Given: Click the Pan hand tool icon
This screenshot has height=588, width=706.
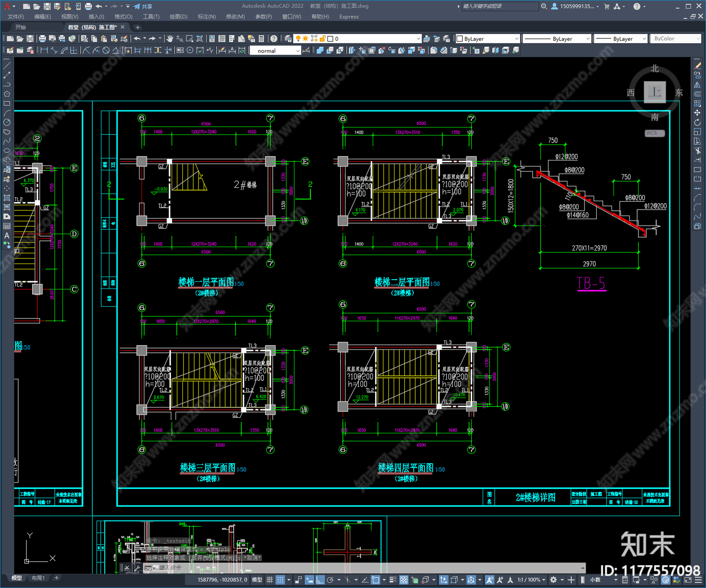Looking at the screenshot, I should coord(170,39).
